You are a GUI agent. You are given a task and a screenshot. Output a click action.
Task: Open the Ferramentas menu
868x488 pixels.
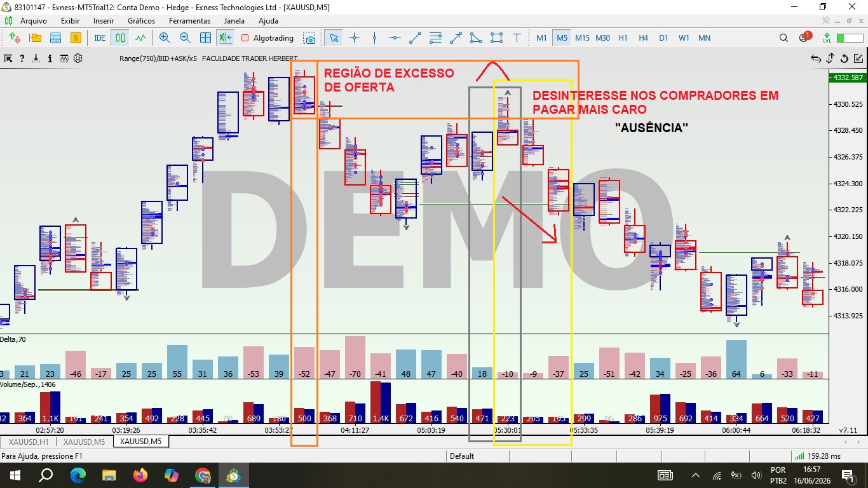pyautogui.click(x=189, y=21)
